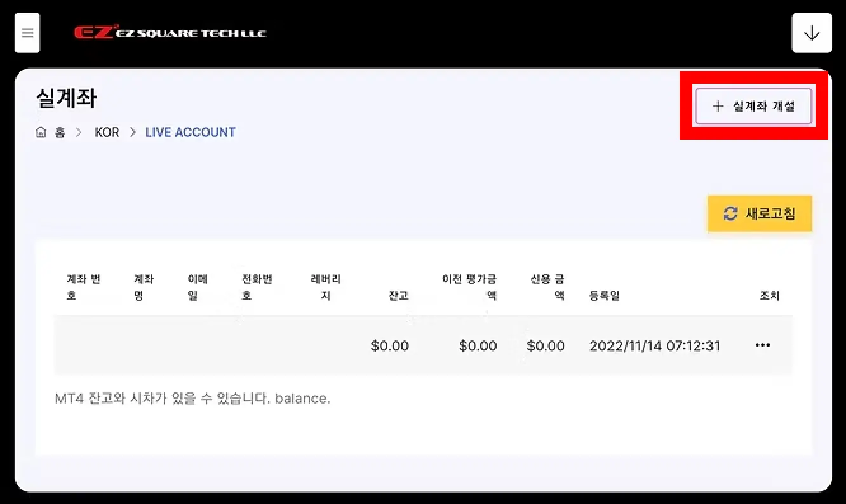Click the plus icon on 실계좌 개설
This screenshot has width=846, height=504.
point(718,107)
